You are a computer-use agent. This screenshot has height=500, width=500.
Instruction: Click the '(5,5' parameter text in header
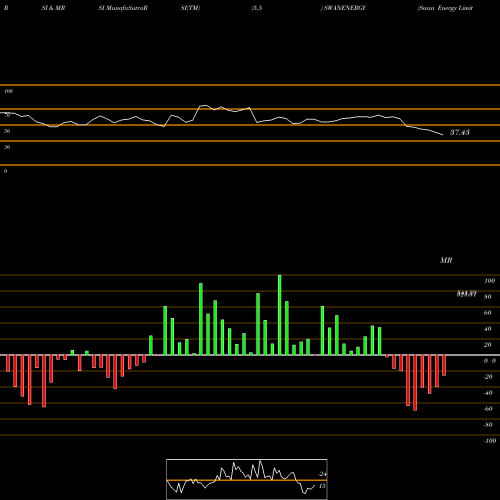coord(257,8)
